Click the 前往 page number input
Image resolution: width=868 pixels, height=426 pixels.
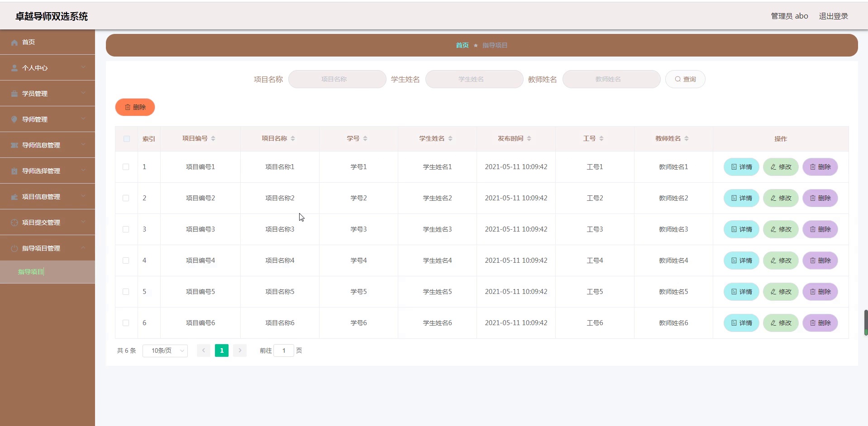click(x=284, y=350)
